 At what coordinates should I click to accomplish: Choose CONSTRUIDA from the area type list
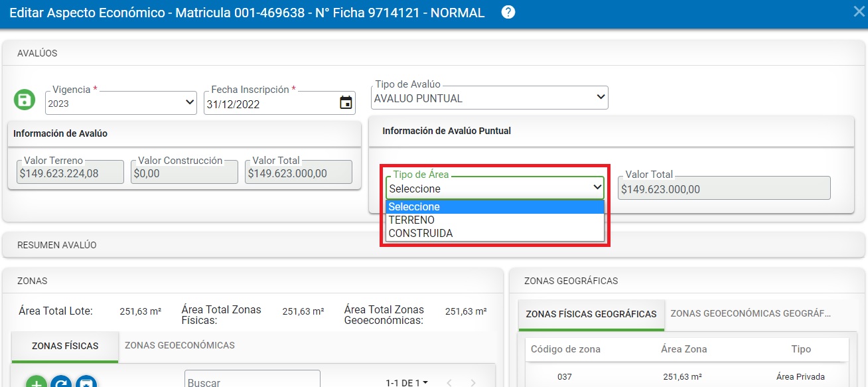coord(421,233)
